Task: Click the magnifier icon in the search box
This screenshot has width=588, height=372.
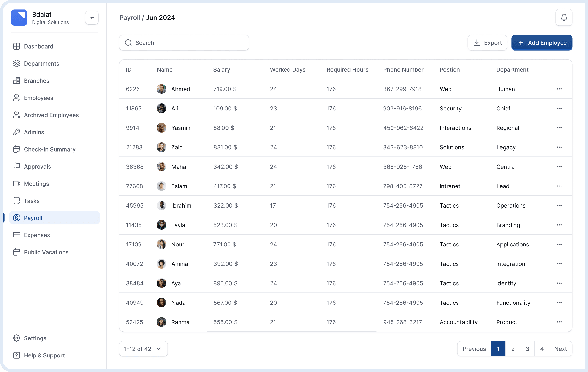Action: (128, 43)
